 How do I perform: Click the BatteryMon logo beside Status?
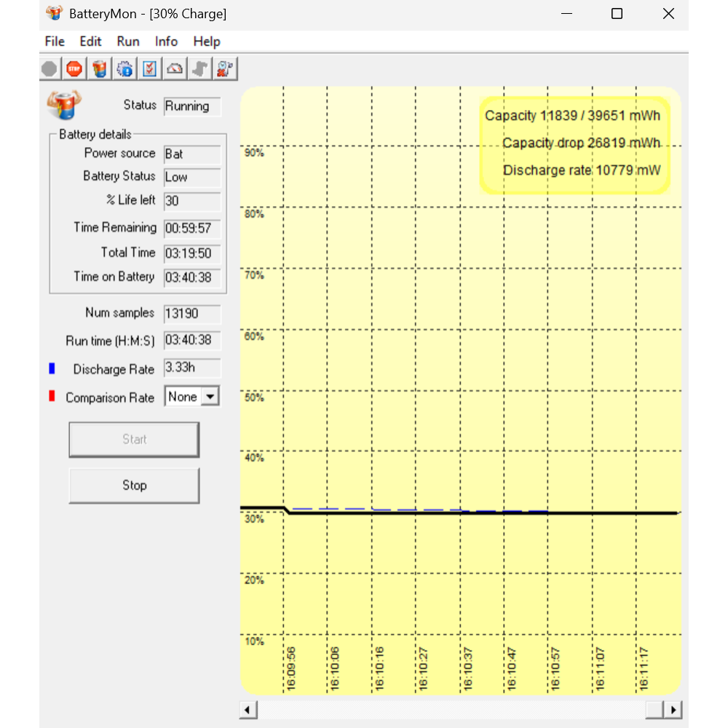click(x=64, y=105)
